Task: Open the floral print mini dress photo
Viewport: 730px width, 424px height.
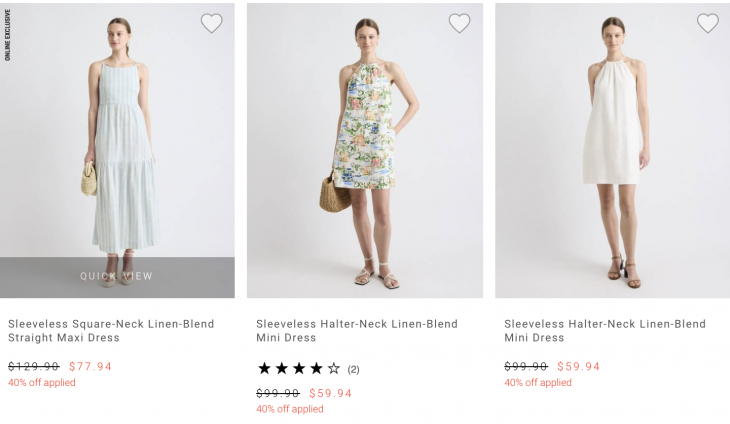Action: (365, 150)
